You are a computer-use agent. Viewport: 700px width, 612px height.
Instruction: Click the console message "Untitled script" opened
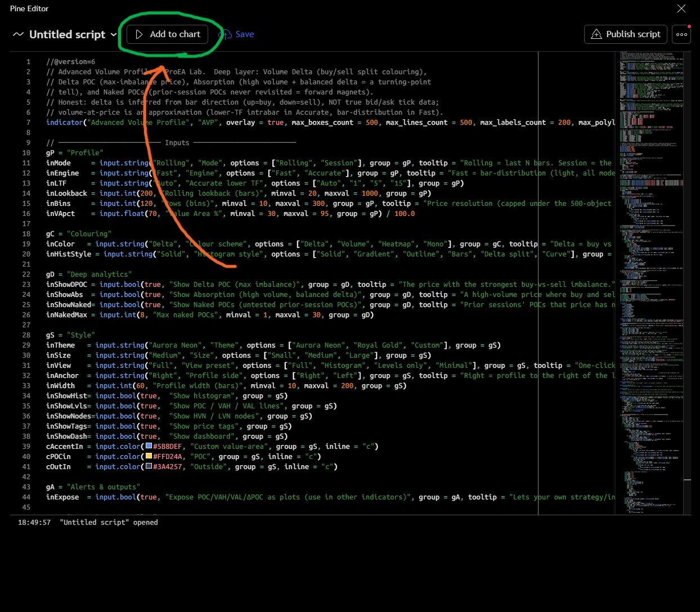click(109, 522)
